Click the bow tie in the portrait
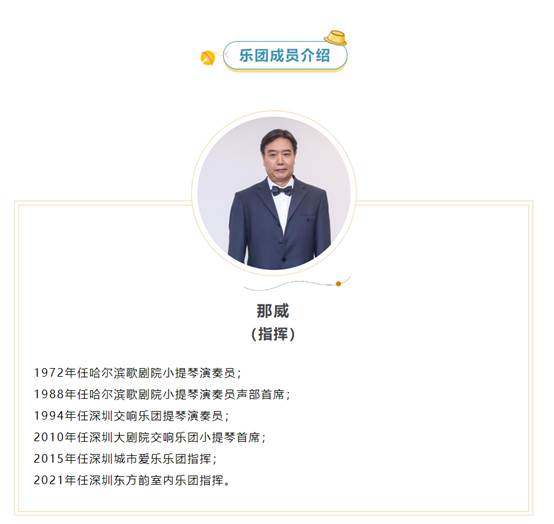The image size is (554, 524). (x=282, y=191)
